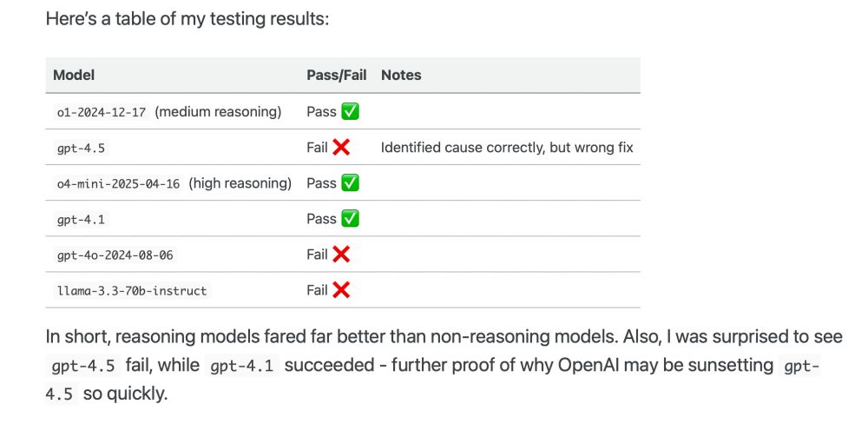Screen dimensions: 868x437
Task: Click the green checkmark in the o4-mini row
Action: point(350,182)
